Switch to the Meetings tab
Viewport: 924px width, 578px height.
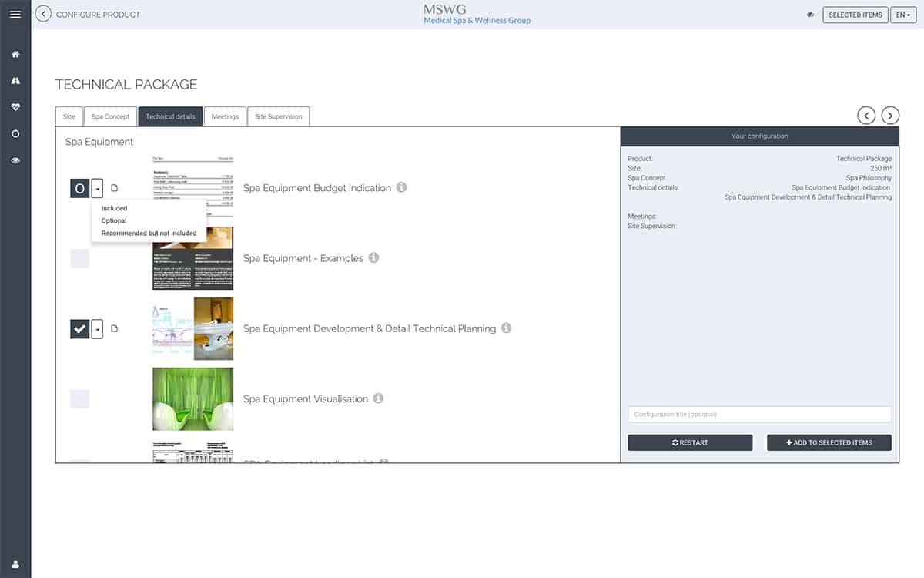click(x=225, y=116)
